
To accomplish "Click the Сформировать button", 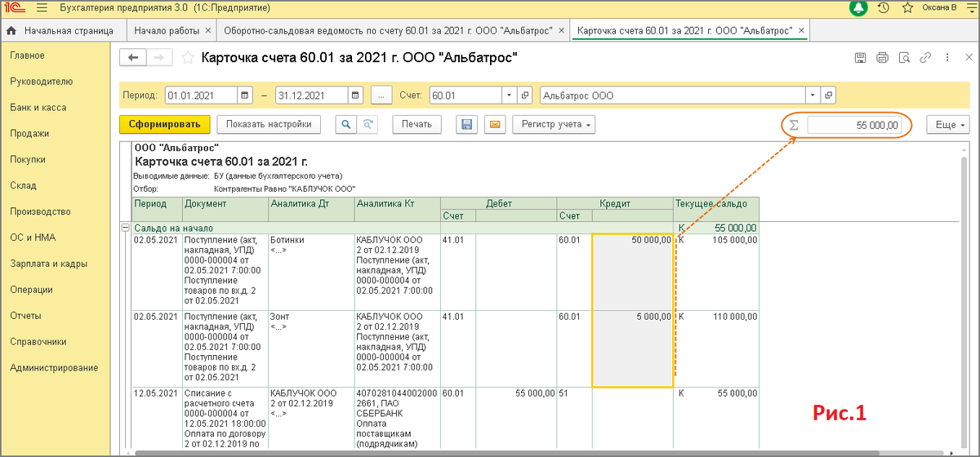I will (x=165, y=124).
